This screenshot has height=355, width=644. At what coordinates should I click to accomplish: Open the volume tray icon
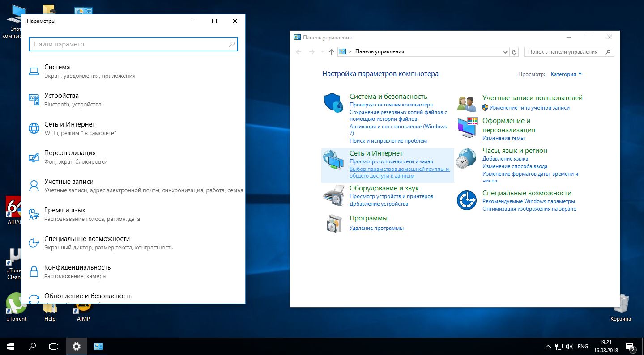pos(569,347)
